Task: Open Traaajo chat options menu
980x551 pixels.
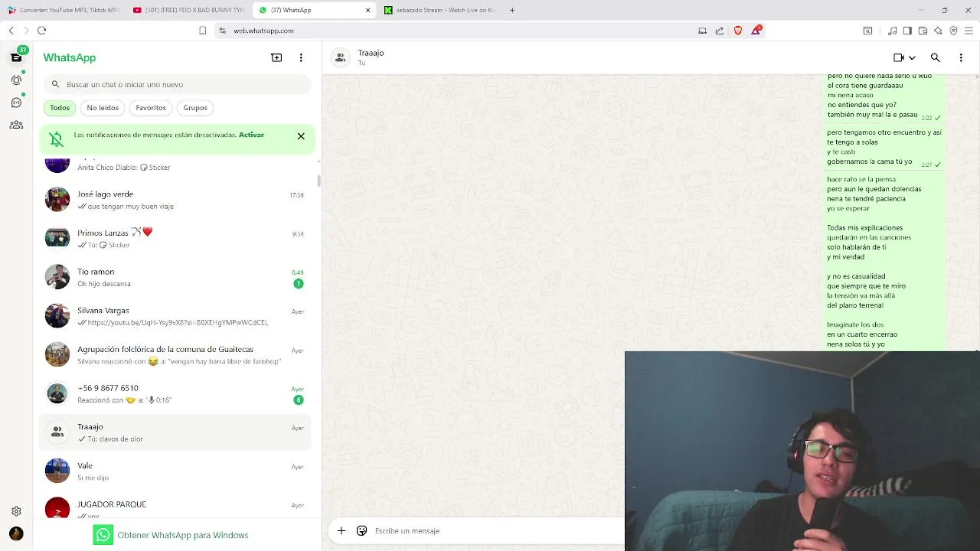Action: pyautogui.click(x=961, y=57)
